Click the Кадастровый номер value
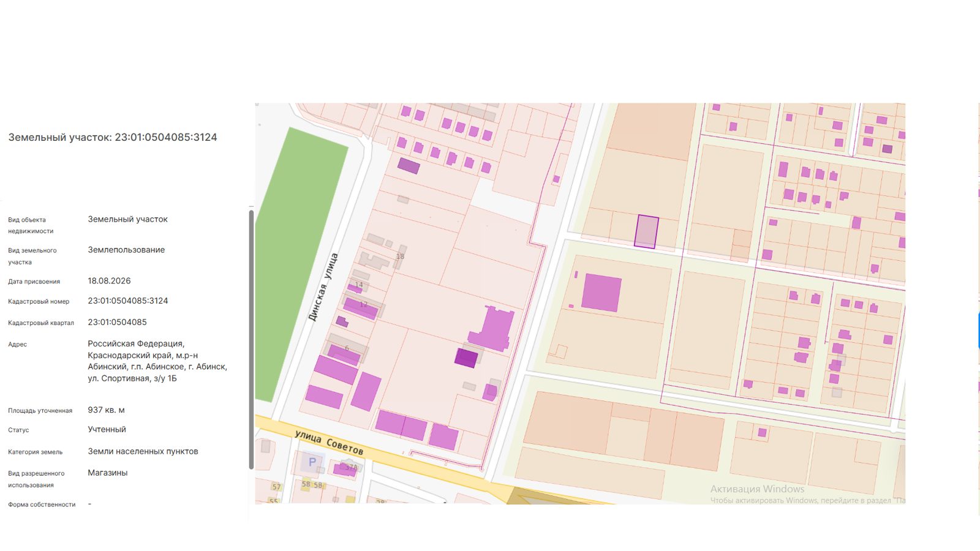The height and width of the screenshot is (551, 980). [x=127, y=301]
